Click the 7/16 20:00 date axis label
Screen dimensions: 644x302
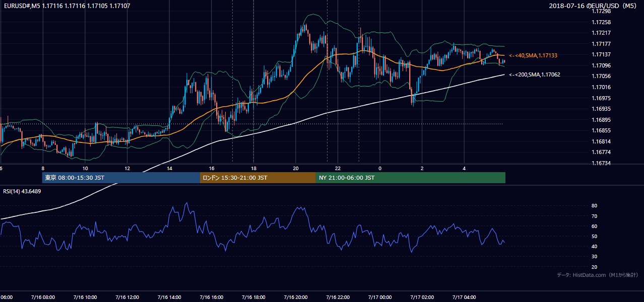click(x=296, y=297)
